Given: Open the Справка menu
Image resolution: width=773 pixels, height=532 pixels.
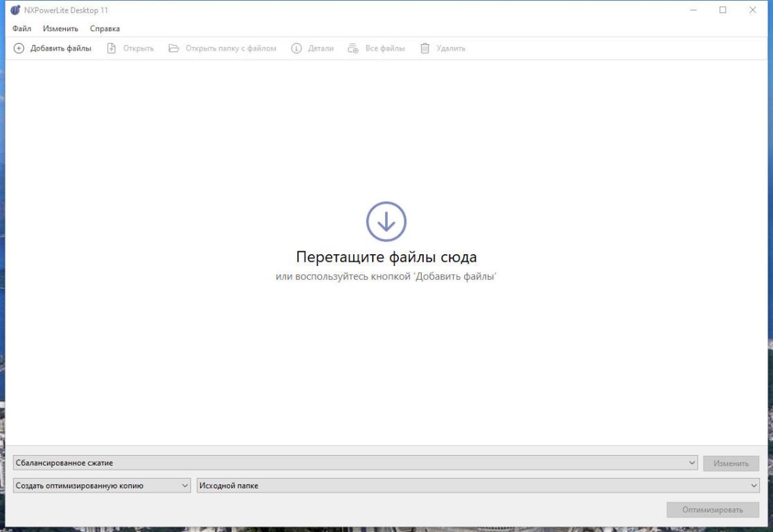Looking at the screenshot, I should pos(105,28).
